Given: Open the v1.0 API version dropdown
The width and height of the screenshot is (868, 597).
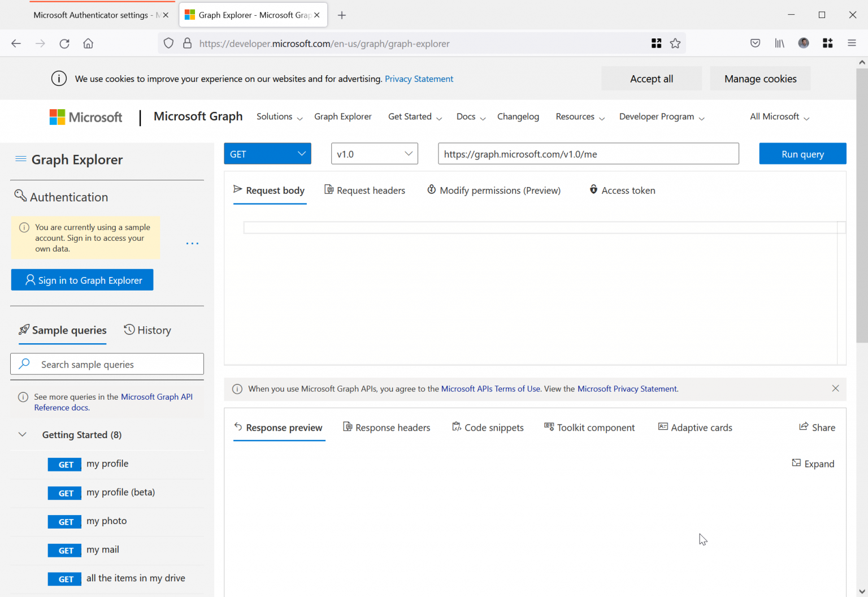Looking at the screenshot, I should tap(374, 154).
